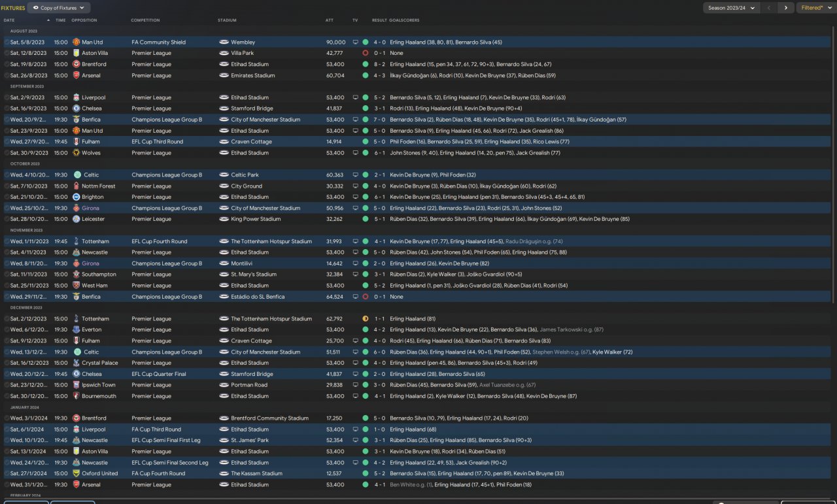Open the Copy of Fixtures view dropdown
837x504 pixels.
point(59,8)
